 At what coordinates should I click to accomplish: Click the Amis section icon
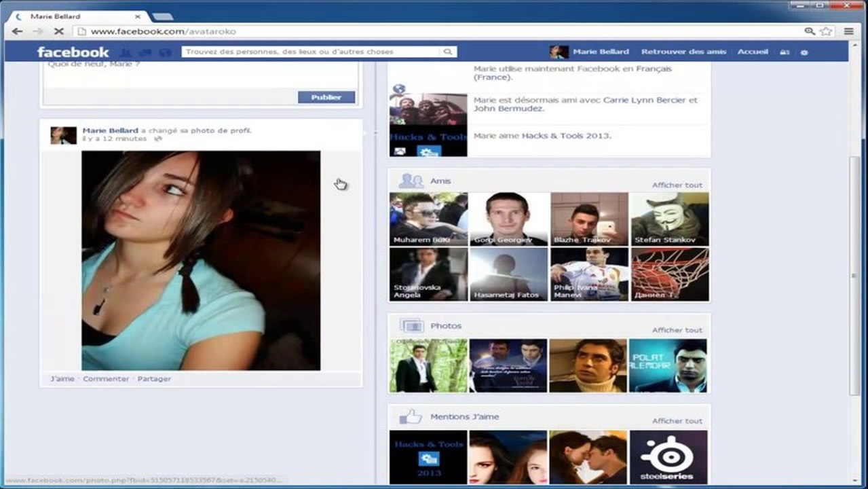point(411,181)
